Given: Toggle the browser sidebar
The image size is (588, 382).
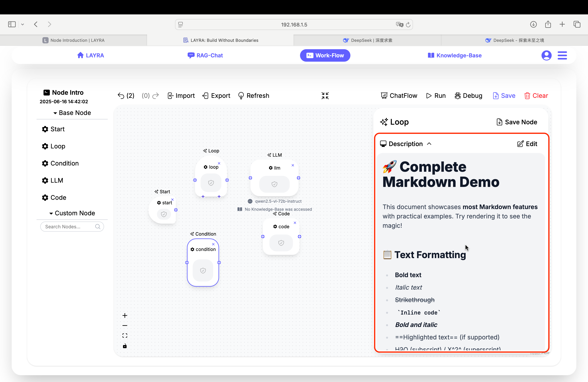Looking at the screenshot, I should coord(12,24).
